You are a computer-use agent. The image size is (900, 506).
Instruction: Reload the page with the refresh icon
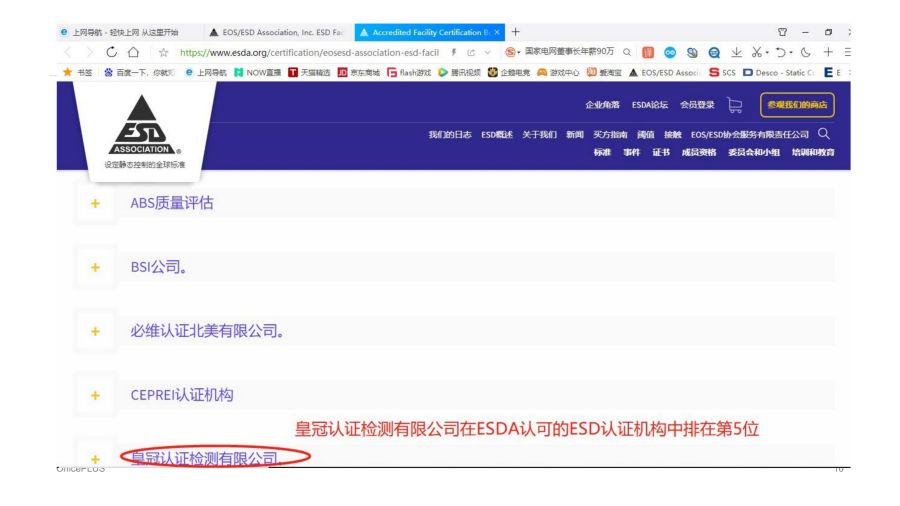tap(111, 52)
